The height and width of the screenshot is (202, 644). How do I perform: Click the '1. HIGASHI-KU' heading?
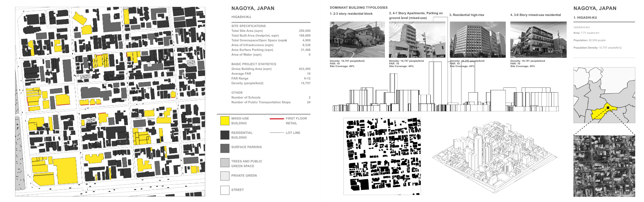[585, 18]
